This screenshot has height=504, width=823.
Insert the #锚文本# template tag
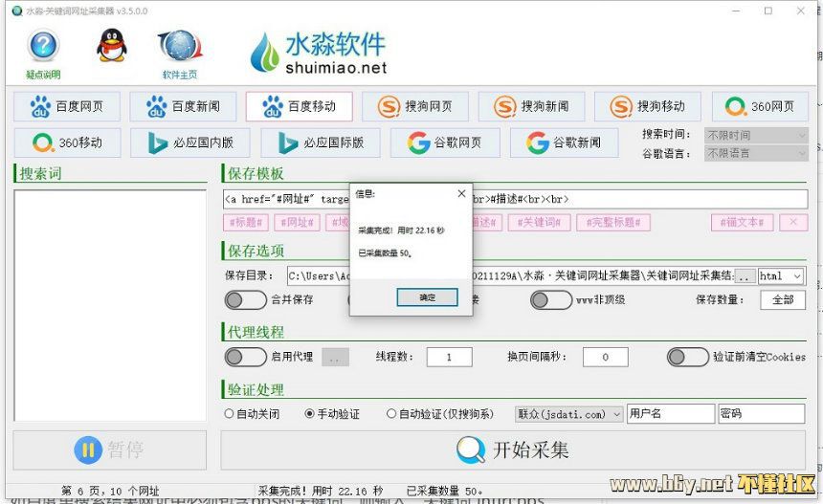pyautogui.click(x=742, y=223)
